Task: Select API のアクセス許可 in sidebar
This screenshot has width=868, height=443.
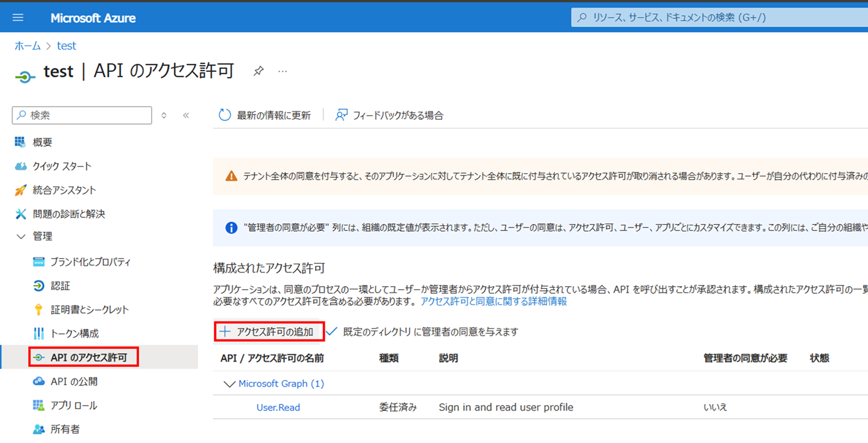Action: click(89, 357)
